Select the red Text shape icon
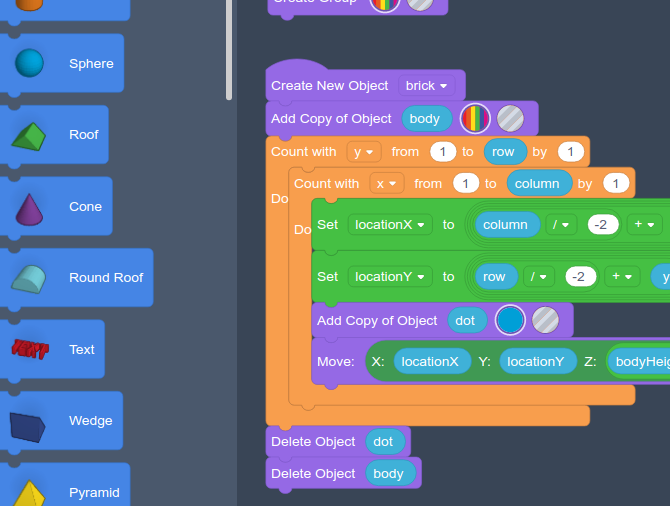 (x=30, y=349)
